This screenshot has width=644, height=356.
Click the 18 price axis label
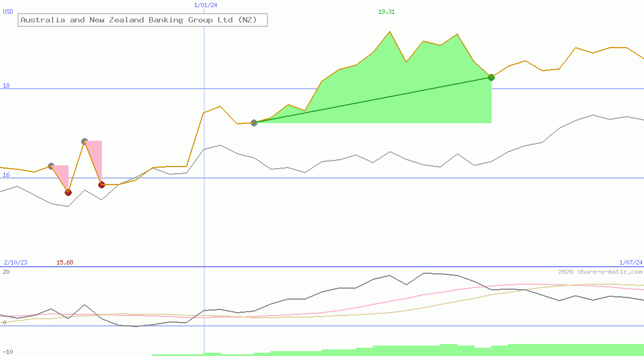(6, 86)
